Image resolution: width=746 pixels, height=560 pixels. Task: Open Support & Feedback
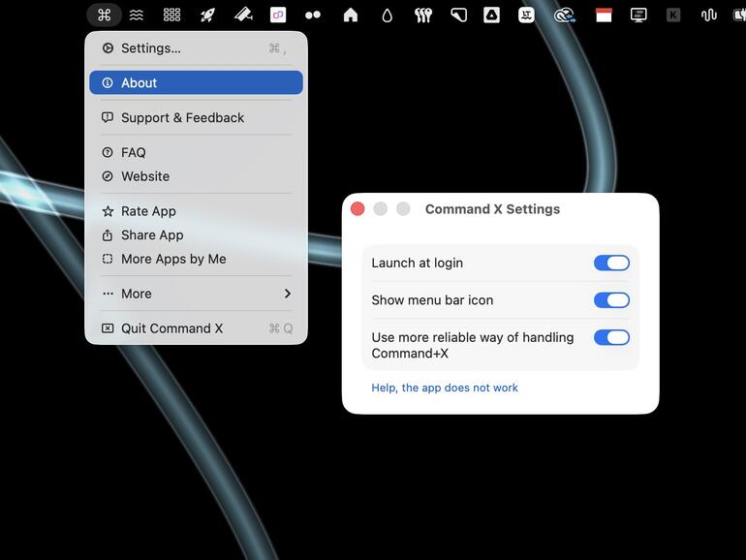tap(196, 117)
